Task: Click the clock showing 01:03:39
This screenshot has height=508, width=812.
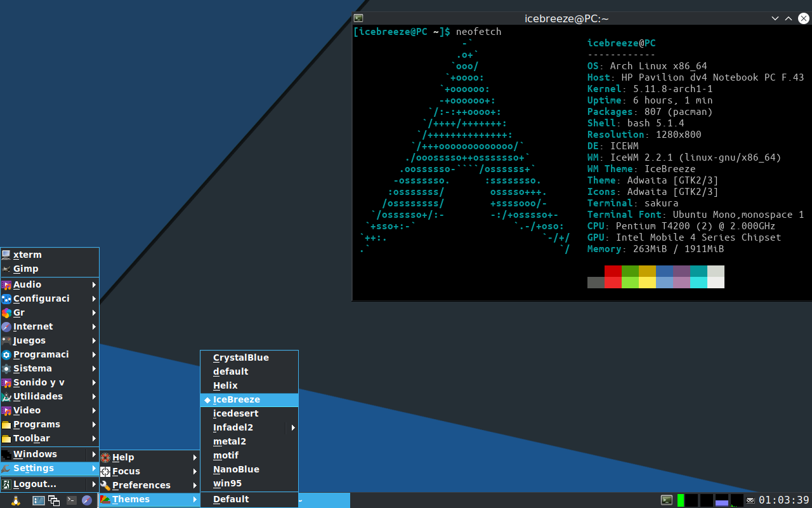Action: tap(784, 500)
